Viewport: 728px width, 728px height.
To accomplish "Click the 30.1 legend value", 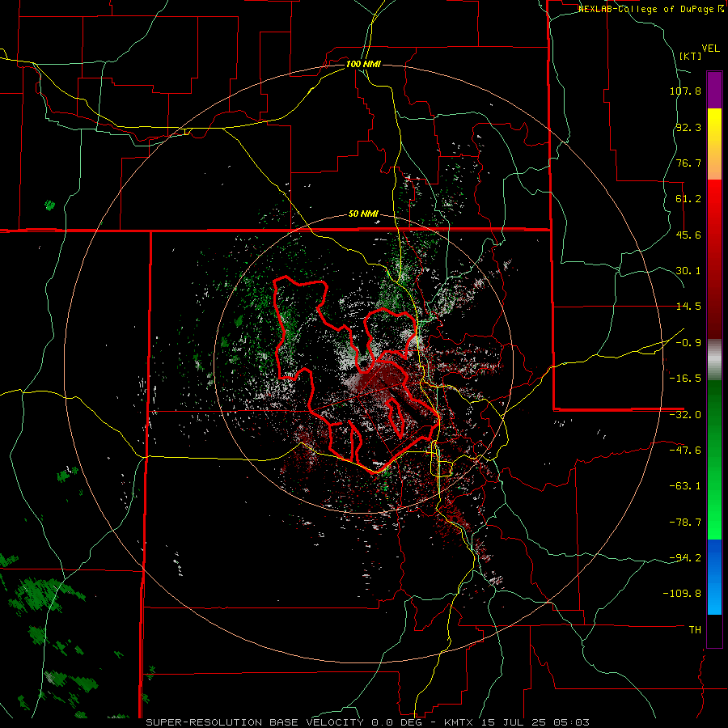I will coord(688,271).
